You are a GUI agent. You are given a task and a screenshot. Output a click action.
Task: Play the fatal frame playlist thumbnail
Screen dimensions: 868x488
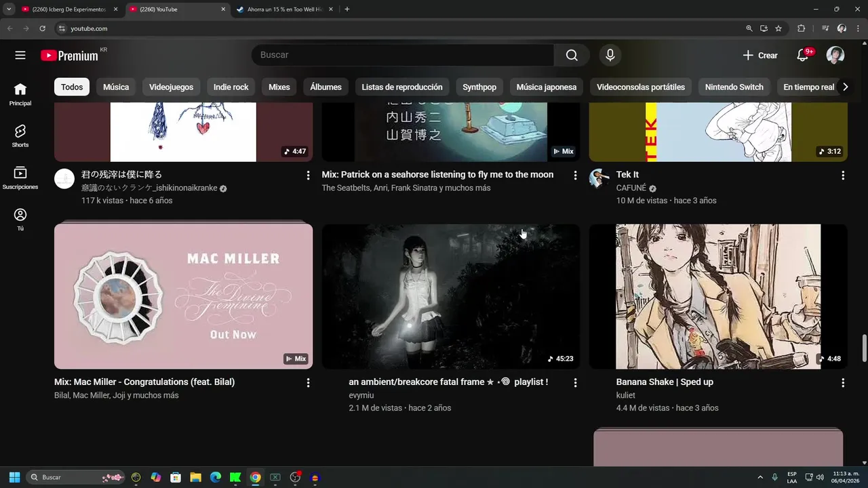(451, 296)
